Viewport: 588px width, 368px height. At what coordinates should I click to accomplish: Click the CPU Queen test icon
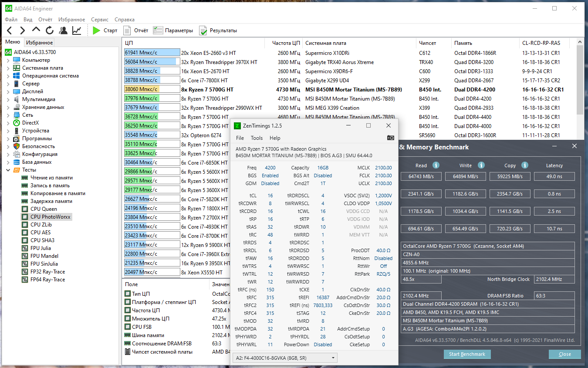pos(25,209)
